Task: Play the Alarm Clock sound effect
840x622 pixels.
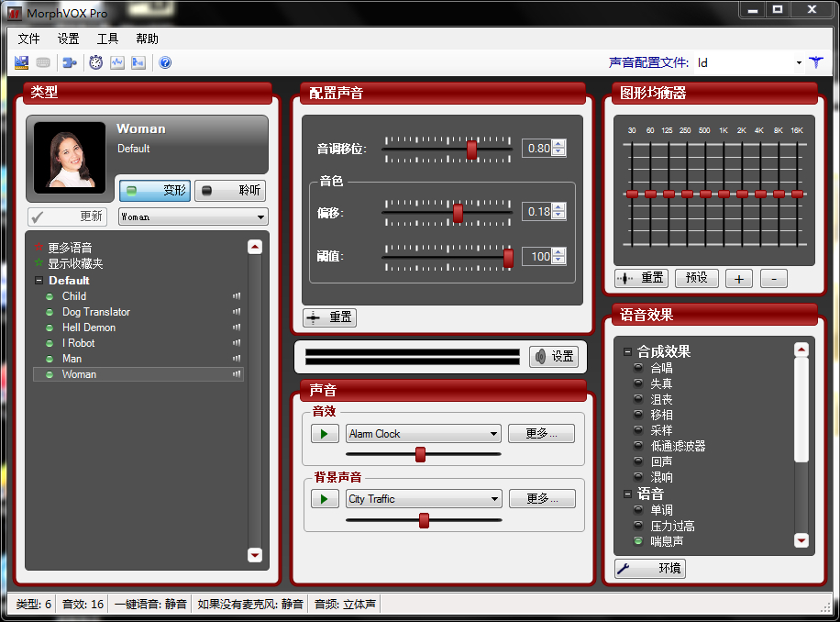Action: tap(325, 434)
